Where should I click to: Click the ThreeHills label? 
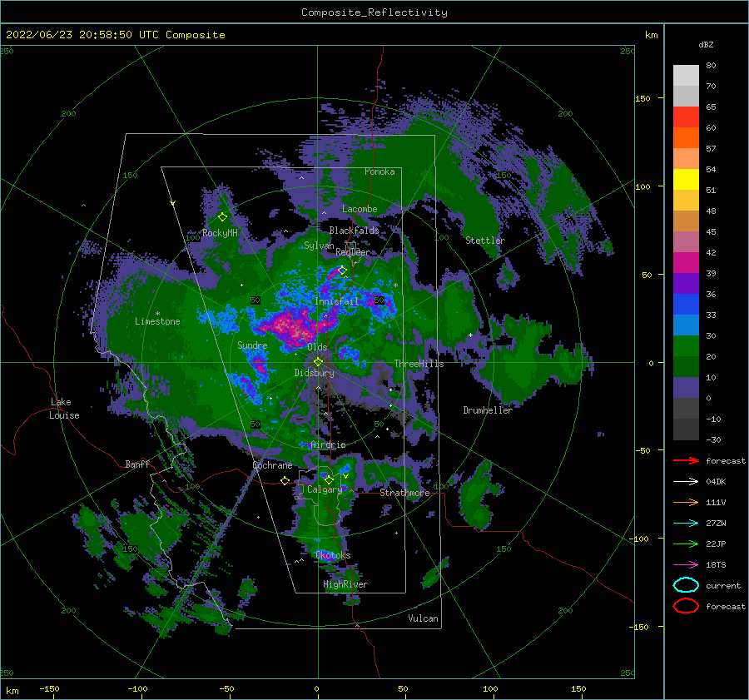click(x=419, y=364)
